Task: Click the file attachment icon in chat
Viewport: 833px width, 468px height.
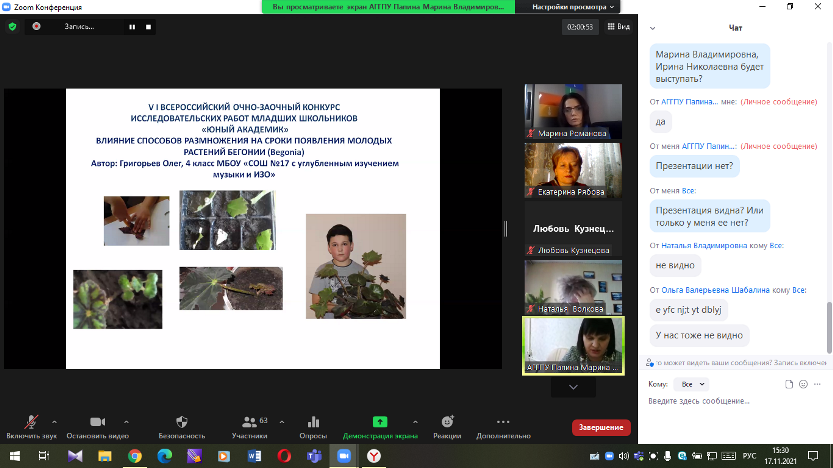Action: (x=789, y=384)
